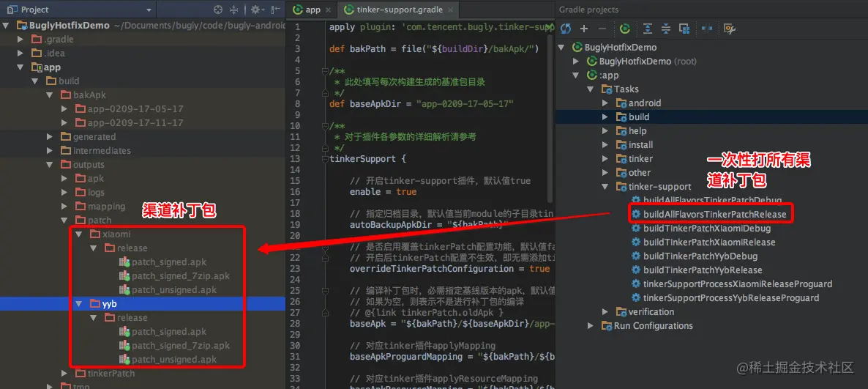Click the Gradle projects panel title
The image size is (868, 389).
point(589,10)
